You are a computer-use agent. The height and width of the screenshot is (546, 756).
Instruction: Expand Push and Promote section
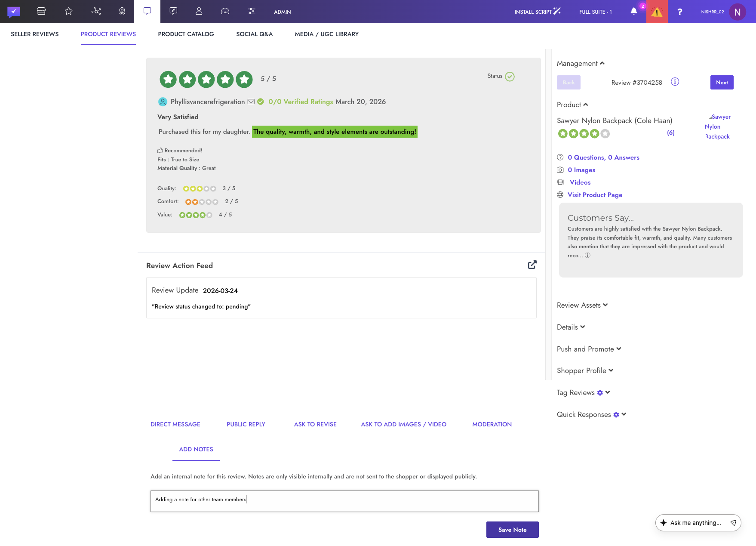point(589,349)
